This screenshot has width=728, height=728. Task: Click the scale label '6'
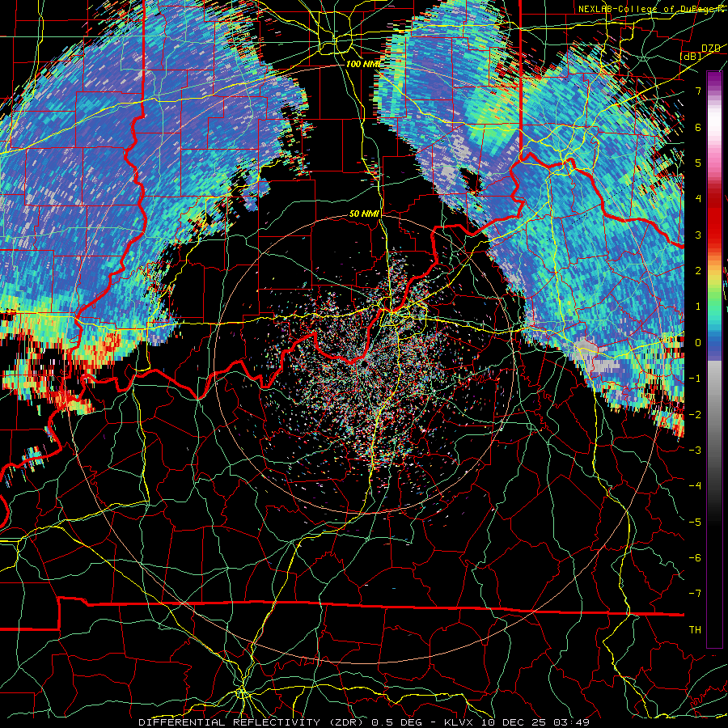[698, 127]
